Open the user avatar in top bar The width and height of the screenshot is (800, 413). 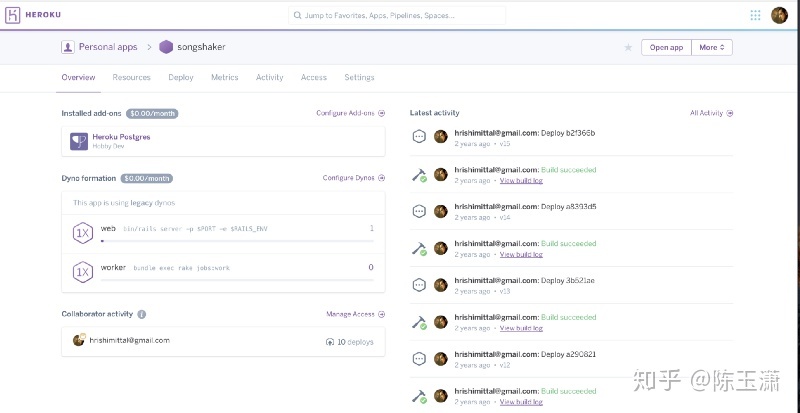pyautogui.click(x=779, y=15)
